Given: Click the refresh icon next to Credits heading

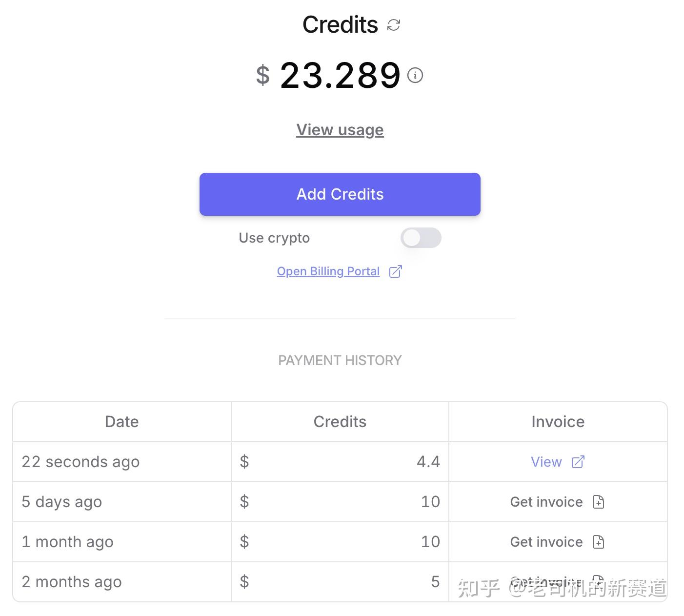Looking at the screenshot, I should pos(393,24).
